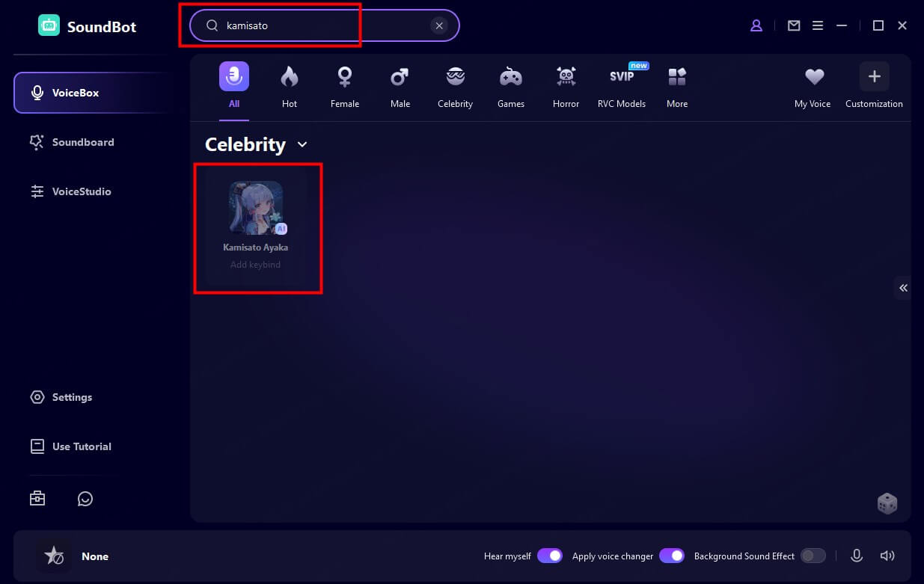Viewport: 924px width, 584px height.
Task: Open the Use Tutorial link
Action: (x=81, y=446)
